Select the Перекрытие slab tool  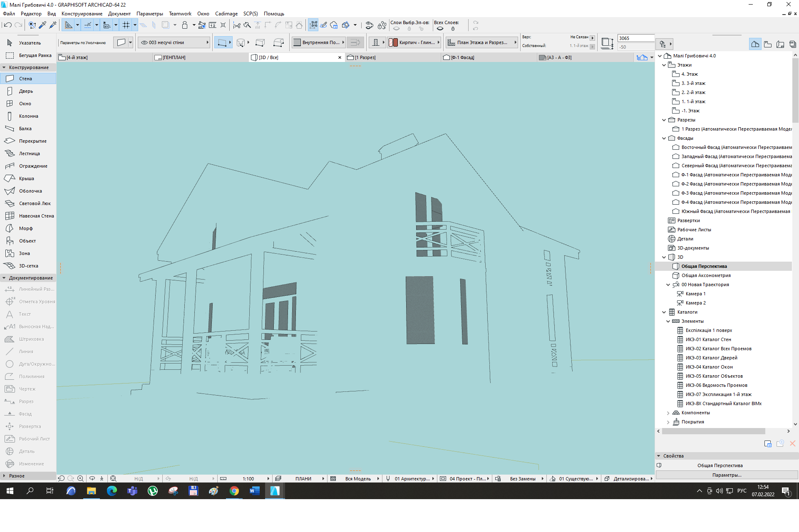[28, 141]
